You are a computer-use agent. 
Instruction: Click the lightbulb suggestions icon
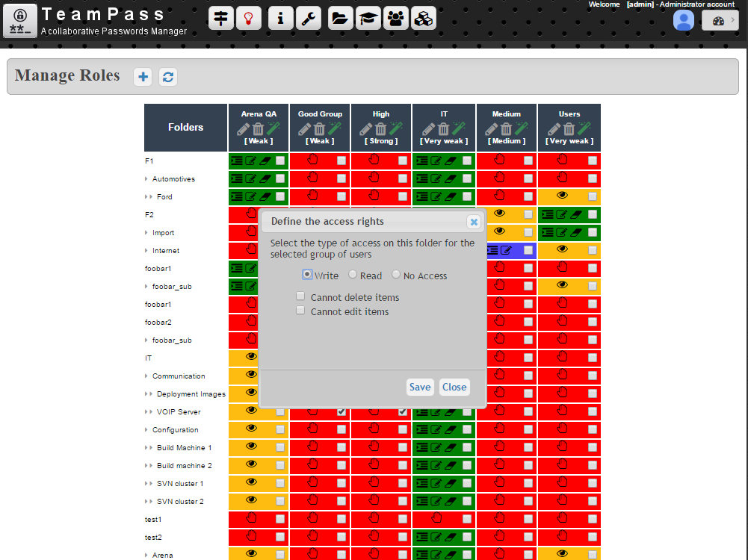click(x=249, y=19)
